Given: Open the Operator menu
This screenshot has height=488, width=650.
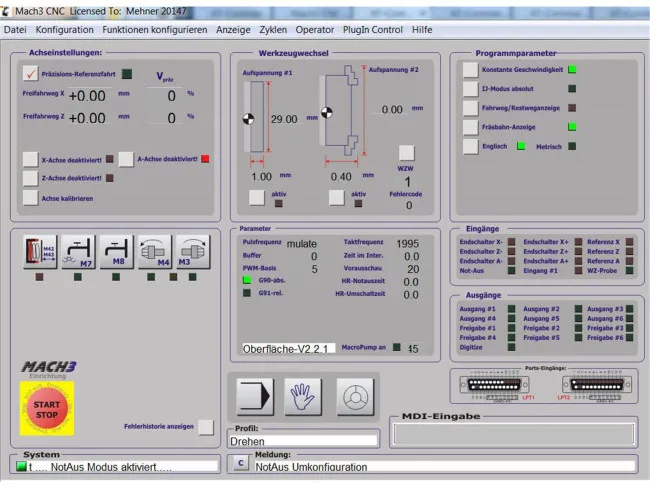Looking at the screenshot, I should point(315,30).
